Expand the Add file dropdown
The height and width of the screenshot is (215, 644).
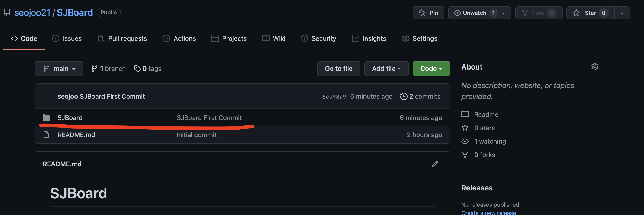click(386, 68)
